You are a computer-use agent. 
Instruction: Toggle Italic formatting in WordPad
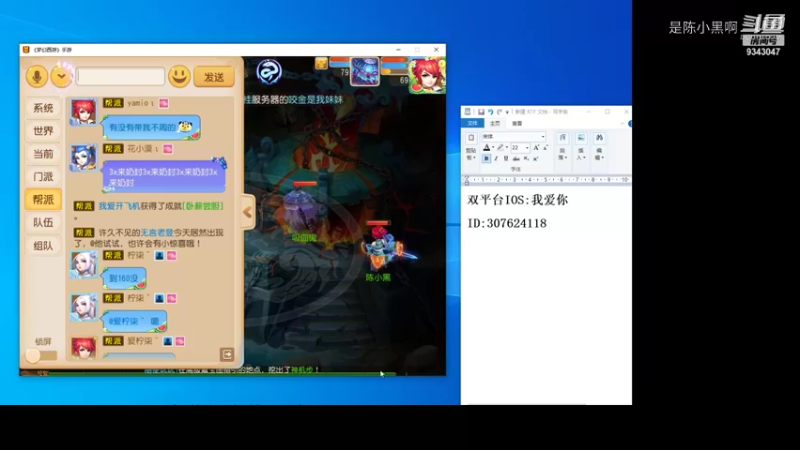point(496,159)
